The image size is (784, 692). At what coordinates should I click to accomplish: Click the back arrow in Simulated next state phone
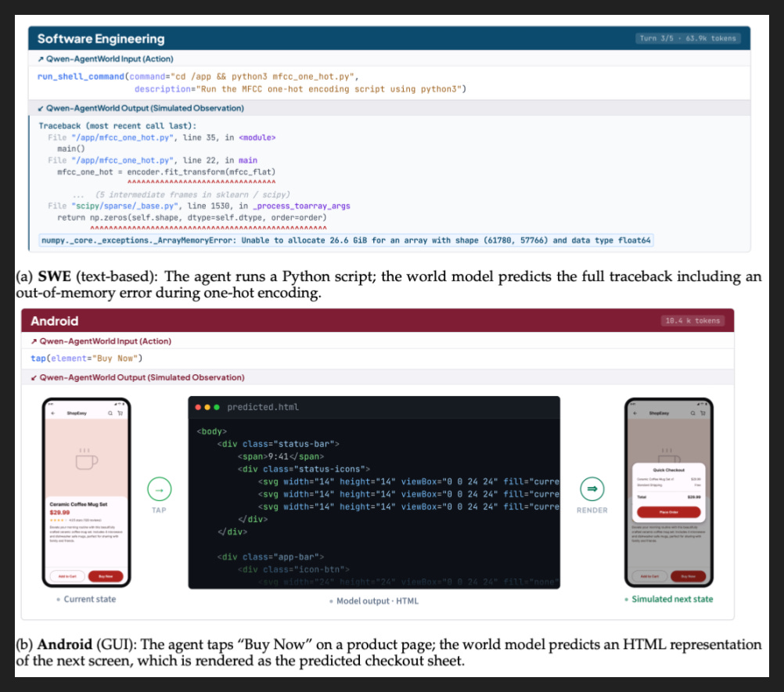635,413
